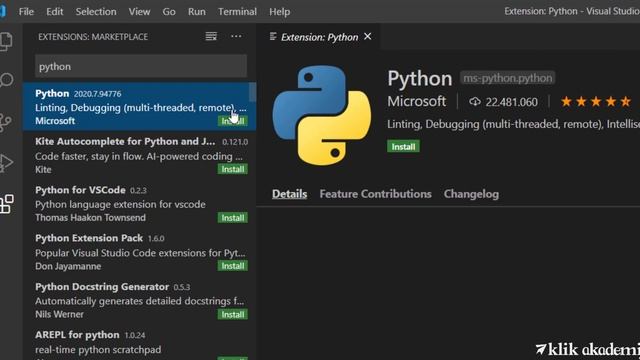Switch to the Changelog tab
The height and width of the screenshot is (360, 640).
pos(471,194)
